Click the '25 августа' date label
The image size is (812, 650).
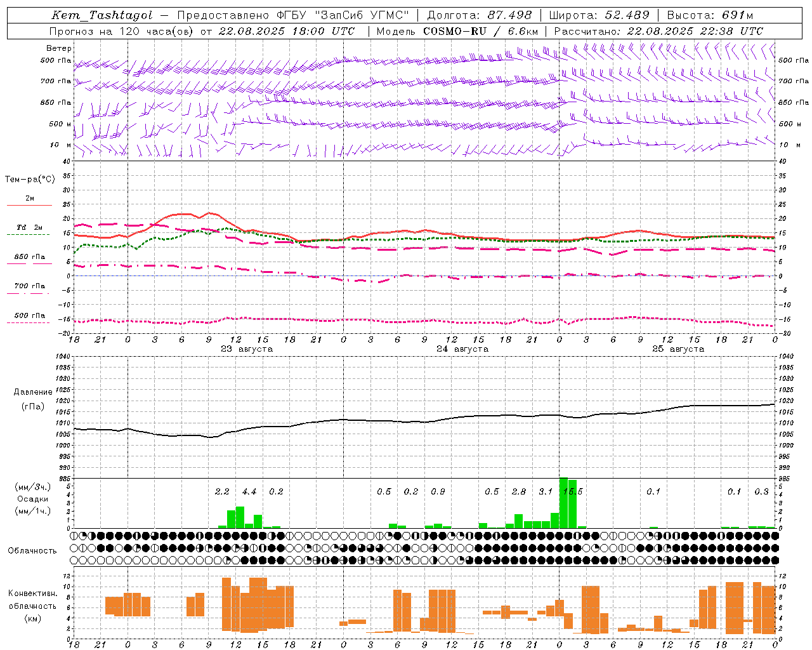(x=678, y=349)
